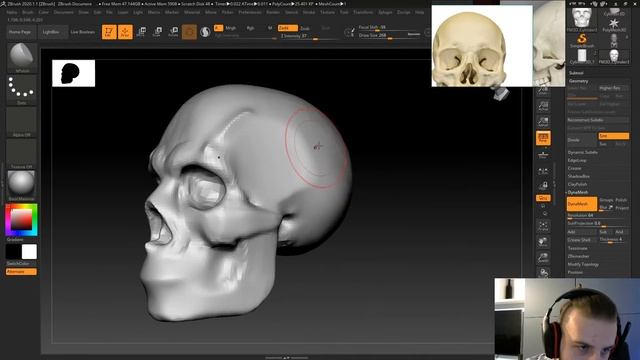Open the Stroke menu
Screen dimensions: 640x360
tap(309, 12)
